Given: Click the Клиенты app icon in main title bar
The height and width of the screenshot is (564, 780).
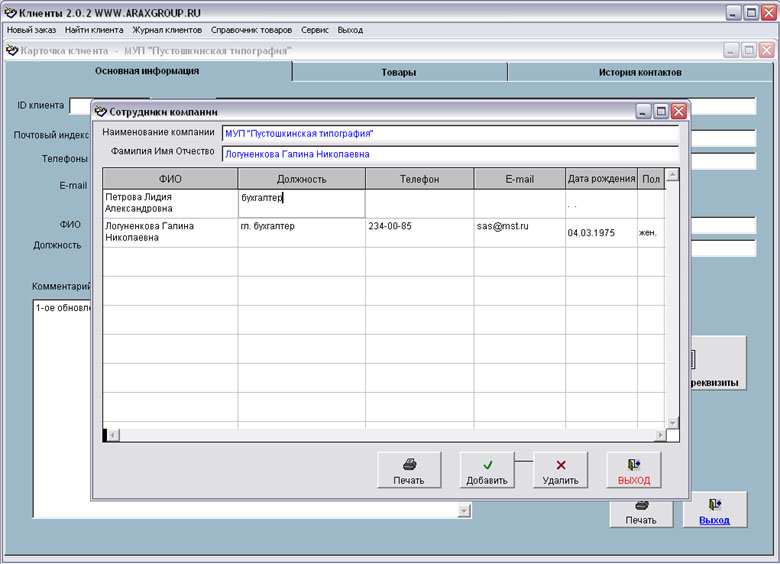Looking at the screenshot, I should tap(11, 12).
